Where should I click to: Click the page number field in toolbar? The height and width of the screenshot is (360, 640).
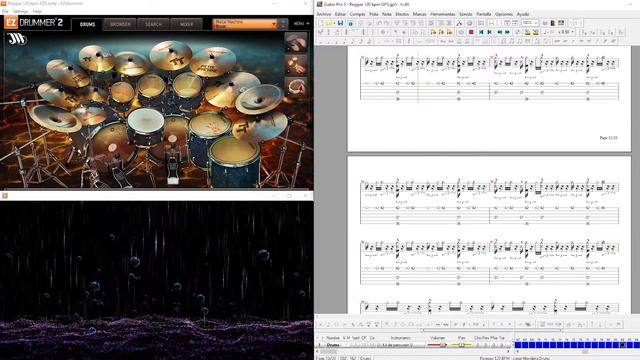pyautogui.click(x=577, y=23)
